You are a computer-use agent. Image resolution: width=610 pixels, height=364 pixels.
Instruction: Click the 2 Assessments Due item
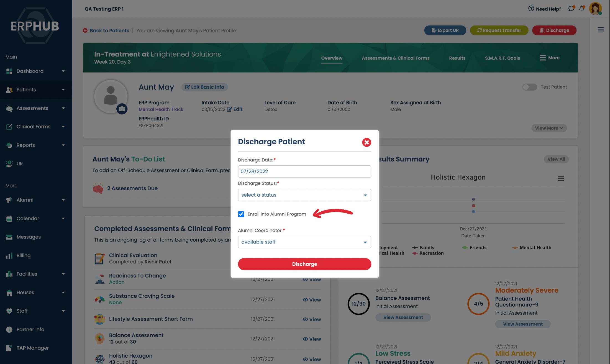[x=132, y=188]
